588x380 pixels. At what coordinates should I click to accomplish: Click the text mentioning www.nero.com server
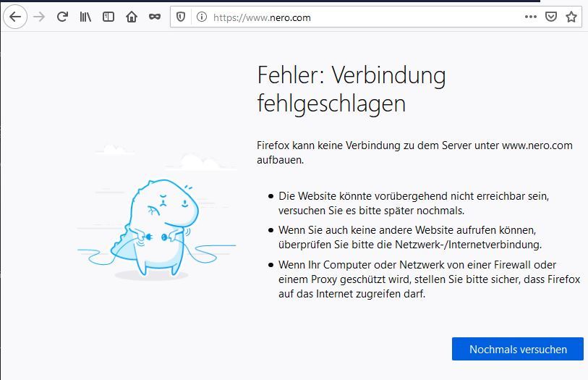(x=414, y=153)
